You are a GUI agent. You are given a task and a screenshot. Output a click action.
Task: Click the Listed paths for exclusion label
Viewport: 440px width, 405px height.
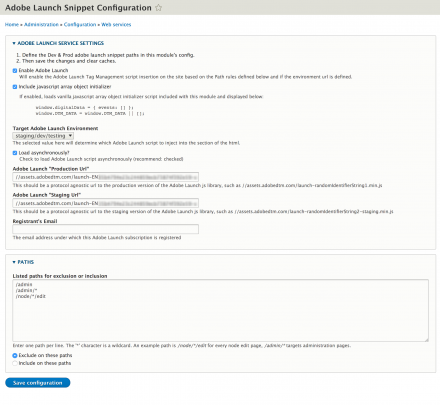(60, 276)
